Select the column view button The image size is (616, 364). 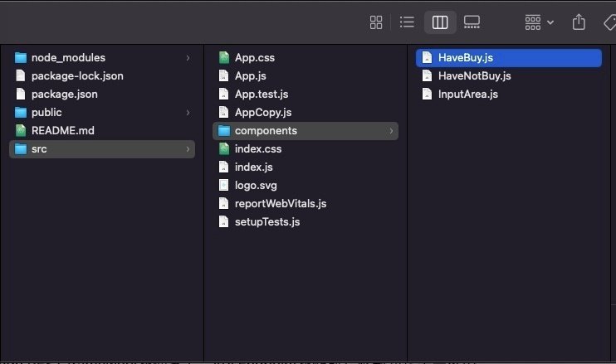coord(440,22)
